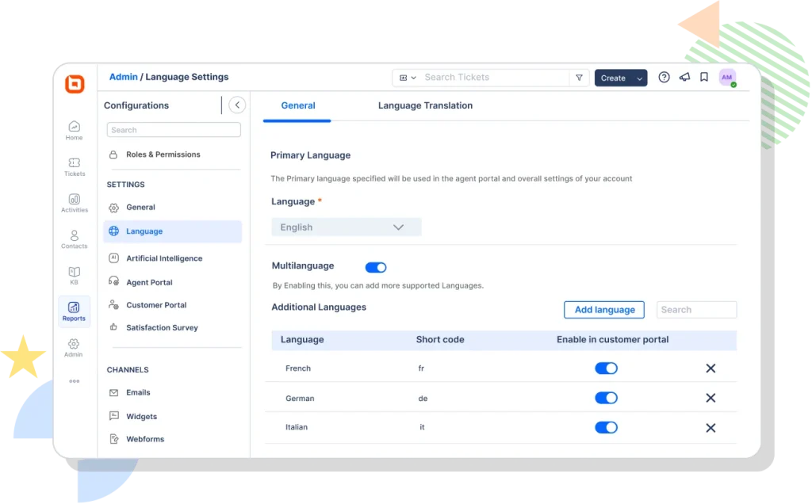The image size is (812, 504).
Task: Click the Home icon in the sidebar
Action: pyautogui.click(x=74, y=129)
